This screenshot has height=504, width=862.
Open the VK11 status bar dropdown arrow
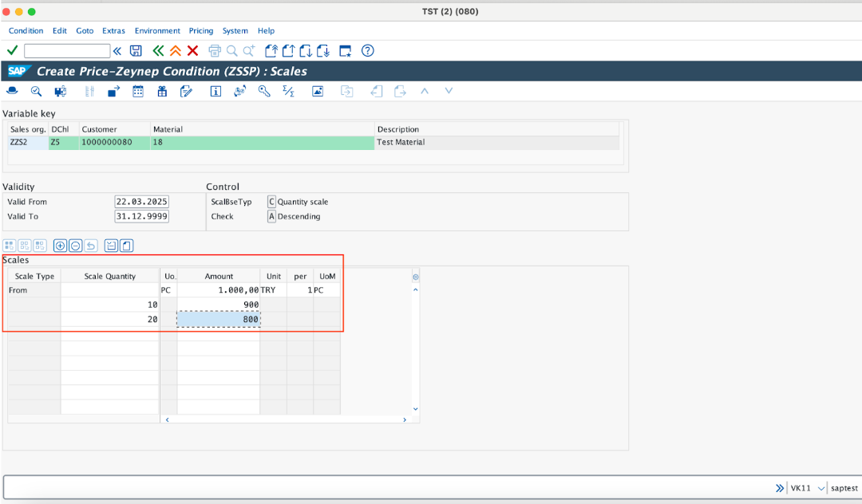coord(820,488)
